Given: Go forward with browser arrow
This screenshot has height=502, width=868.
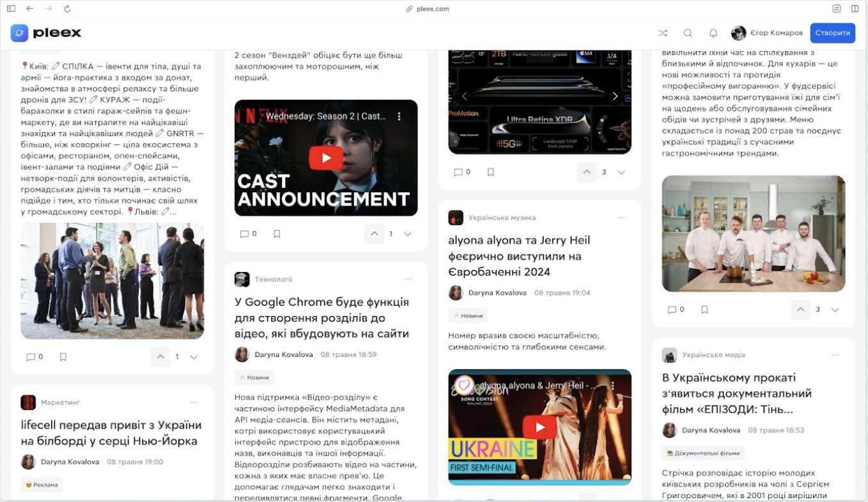Looking at the screenshot, I should (x=49, y=9).
